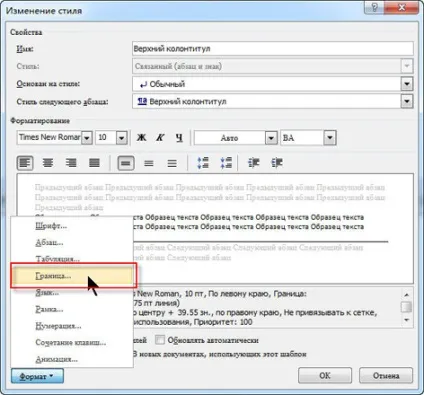Open the Стиль следующего абзаца dropdown
Viewport: 424px width, 395px height.
(x=407, y=101)
